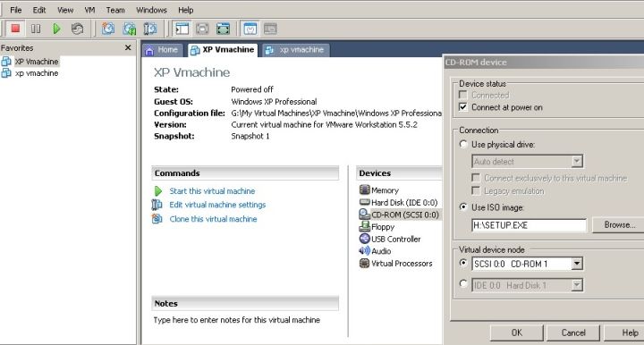Click the Reset toolbar button
The width and height of the screenshot is (644, 345).
(x=77, y=29)
